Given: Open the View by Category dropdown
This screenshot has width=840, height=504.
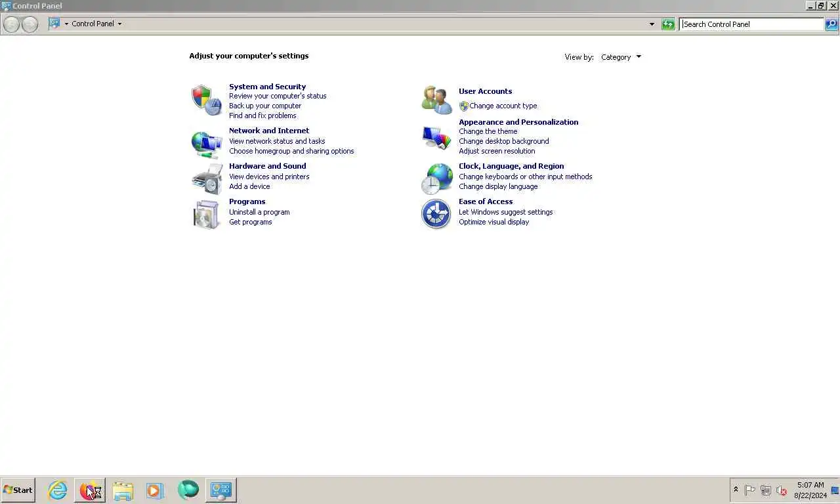Looking at the screenshot, I should coord(621,57).
